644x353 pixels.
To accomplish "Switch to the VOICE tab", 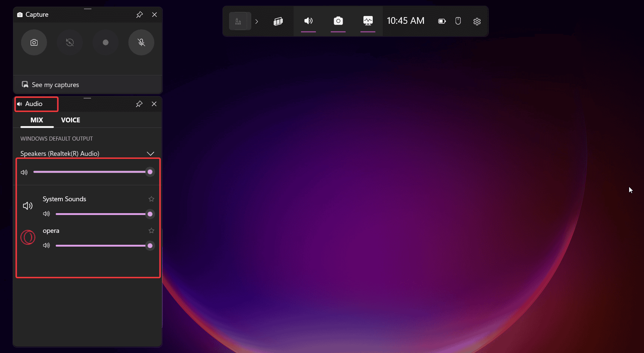I will pos(71,120).
